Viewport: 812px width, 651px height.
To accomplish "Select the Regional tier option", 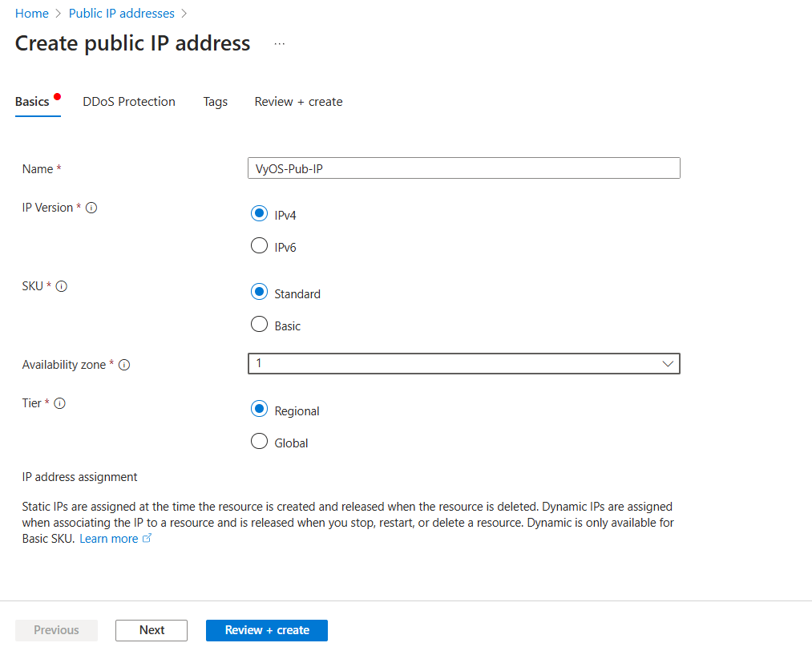I will (x=259, y=410).
